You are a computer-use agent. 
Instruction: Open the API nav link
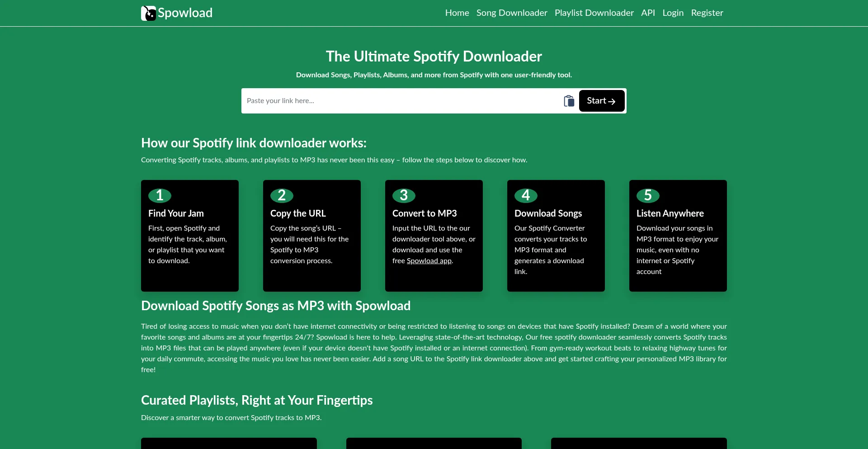point(648,13)
